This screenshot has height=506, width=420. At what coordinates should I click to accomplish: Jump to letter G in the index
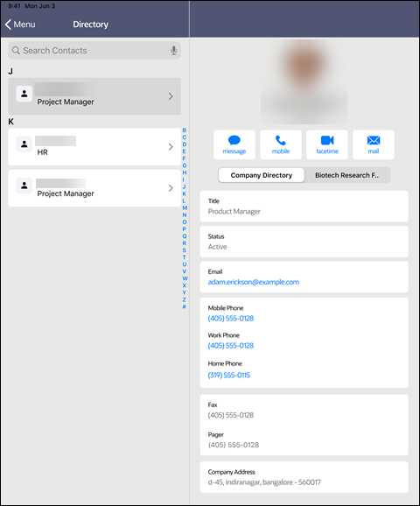185,165
